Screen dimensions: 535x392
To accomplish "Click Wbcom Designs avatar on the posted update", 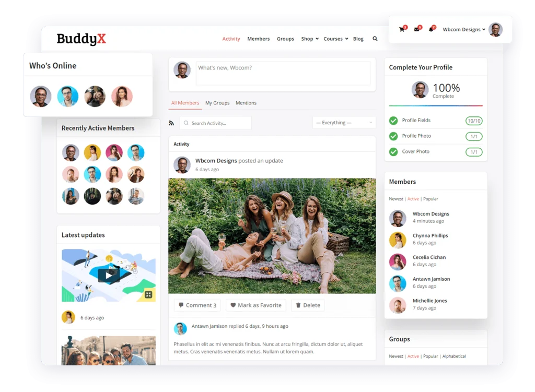I will point(182,165).
